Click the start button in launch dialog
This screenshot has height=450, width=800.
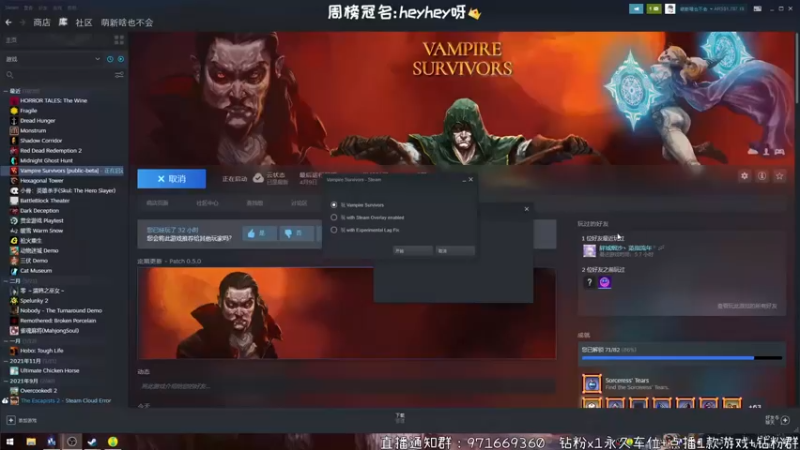click(413, 251)
